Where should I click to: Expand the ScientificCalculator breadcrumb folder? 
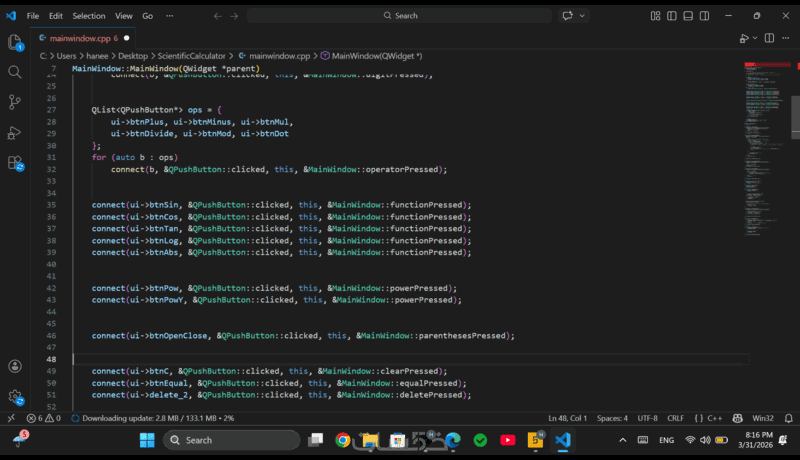pyautogui.click(x=191, y=56)
